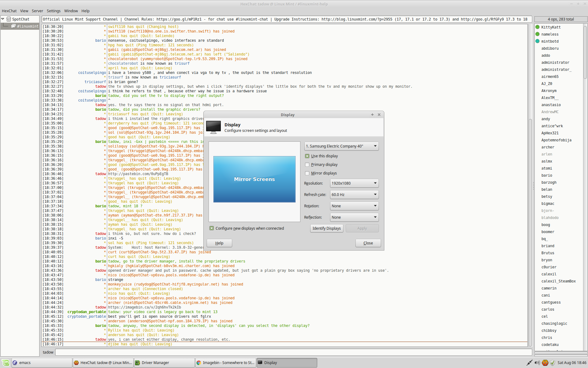Click the '4 ops, 283 total' user count label
This screenshot has height=368, width=588.
coord(560,19)
